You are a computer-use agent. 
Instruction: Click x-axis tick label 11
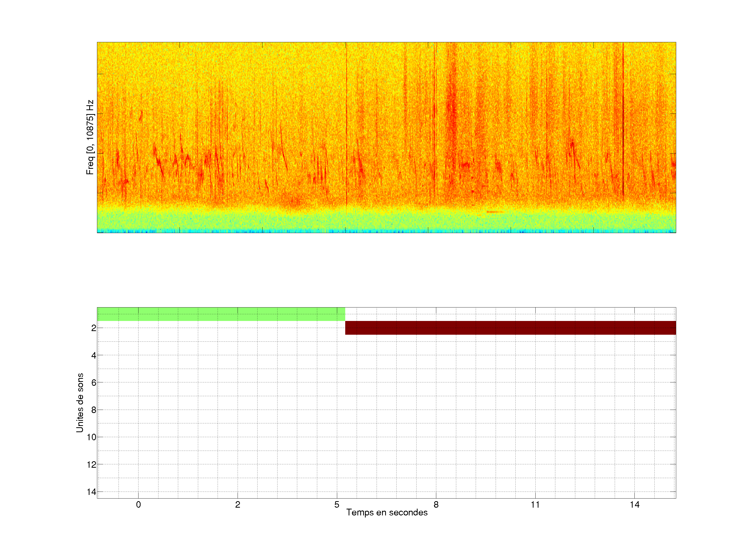coord(535,505)
